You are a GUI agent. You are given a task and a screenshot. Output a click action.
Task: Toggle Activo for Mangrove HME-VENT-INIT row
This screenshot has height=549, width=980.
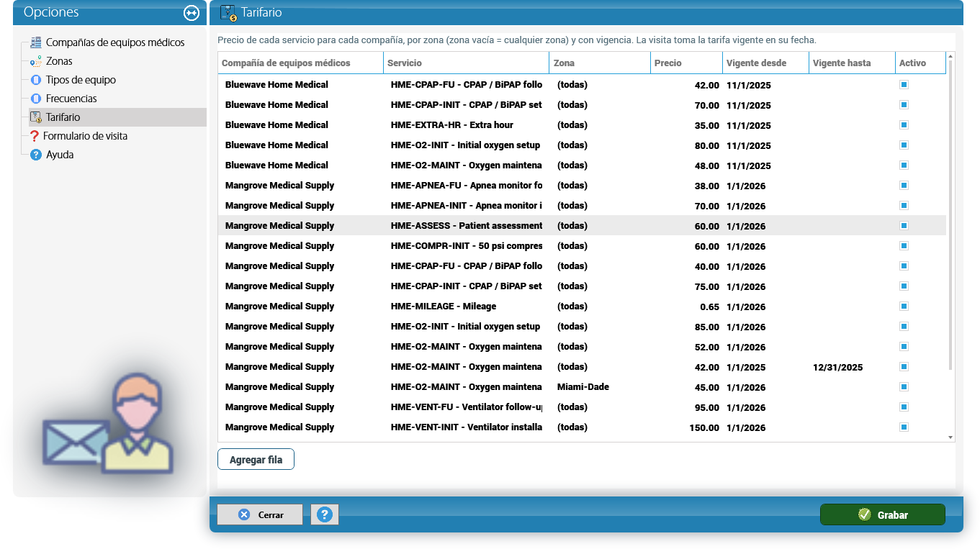point(904,427)
